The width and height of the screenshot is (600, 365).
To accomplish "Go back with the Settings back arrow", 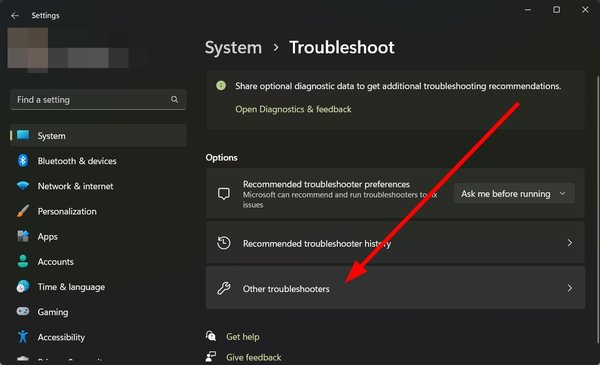I will [15, 16].
